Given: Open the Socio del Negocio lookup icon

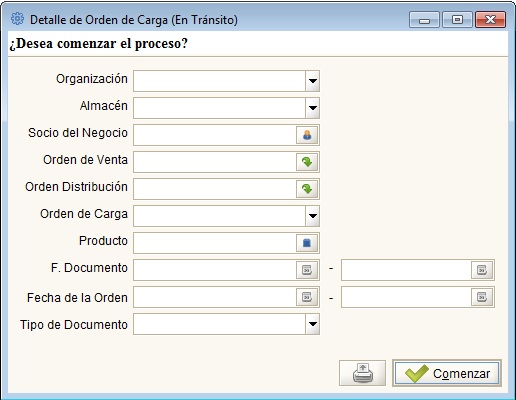Looking at the screenshot, I should coord(307,135).
